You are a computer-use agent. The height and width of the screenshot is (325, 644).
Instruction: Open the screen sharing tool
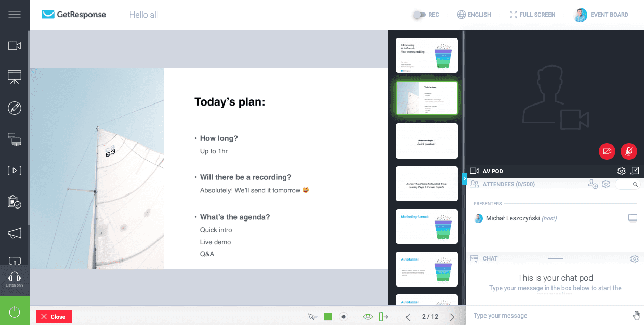(15, 139)
